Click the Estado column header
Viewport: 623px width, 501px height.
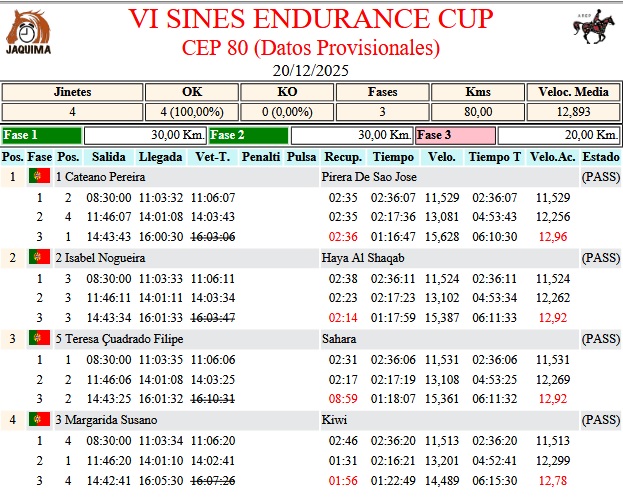pyautogui.click(x=600, y=157)
